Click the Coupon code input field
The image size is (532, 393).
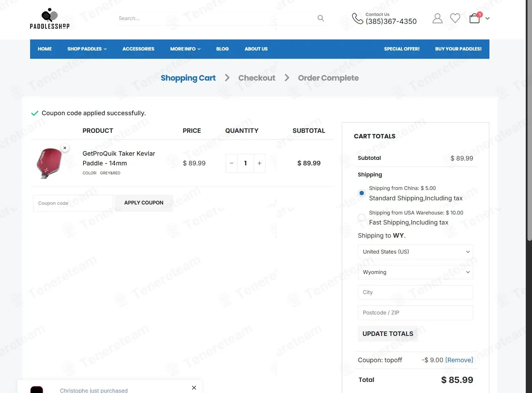pos(73,203)
